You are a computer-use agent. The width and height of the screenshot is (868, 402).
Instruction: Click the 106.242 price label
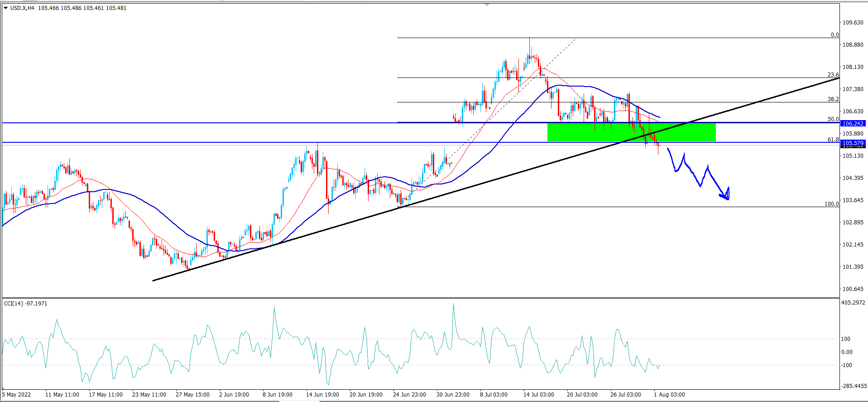[853, 123]
